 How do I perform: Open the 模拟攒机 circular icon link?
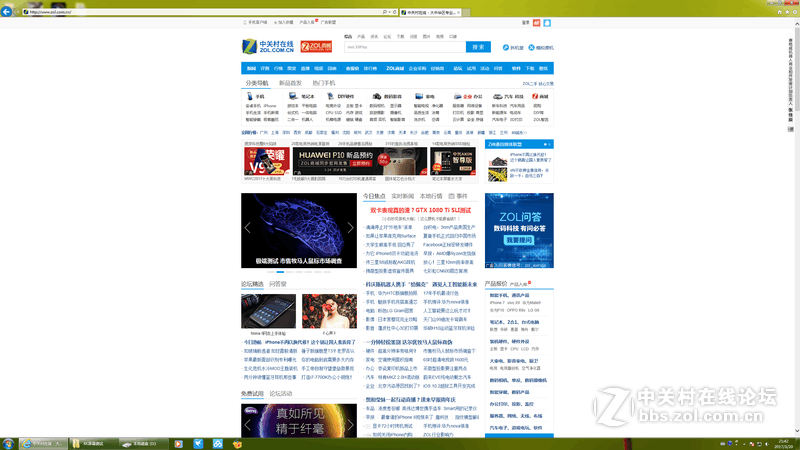pyautogui.click(x=531, y=47)
